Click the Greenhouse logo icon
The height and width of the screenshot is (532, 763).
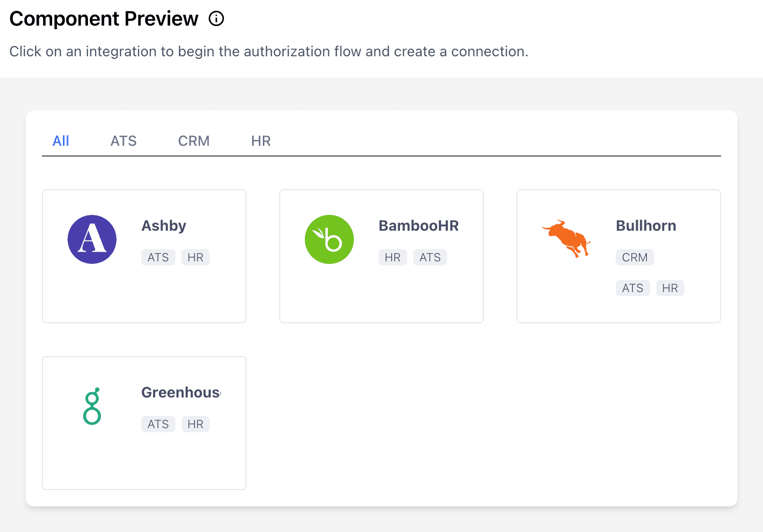(x=92, y=406)
